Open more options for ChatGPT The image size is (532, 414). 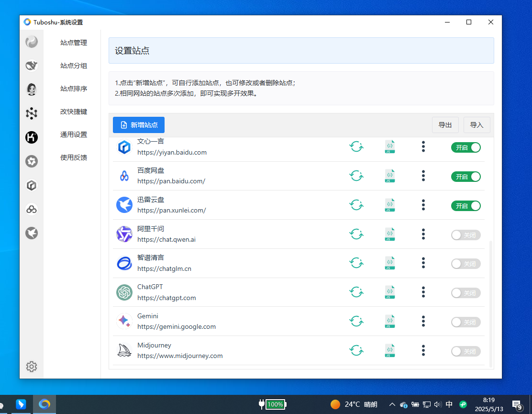pyautogui.click(x=423, y=292)
